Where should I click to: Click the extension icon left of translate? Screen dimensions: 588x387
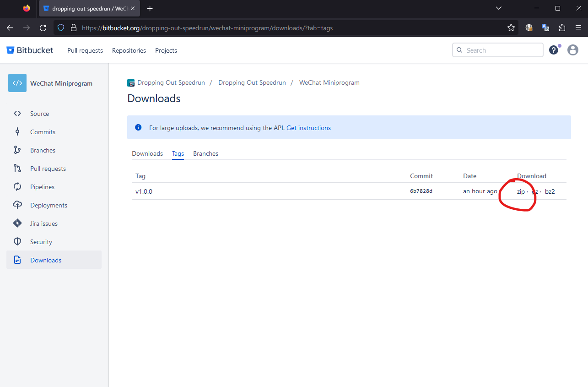529,27
